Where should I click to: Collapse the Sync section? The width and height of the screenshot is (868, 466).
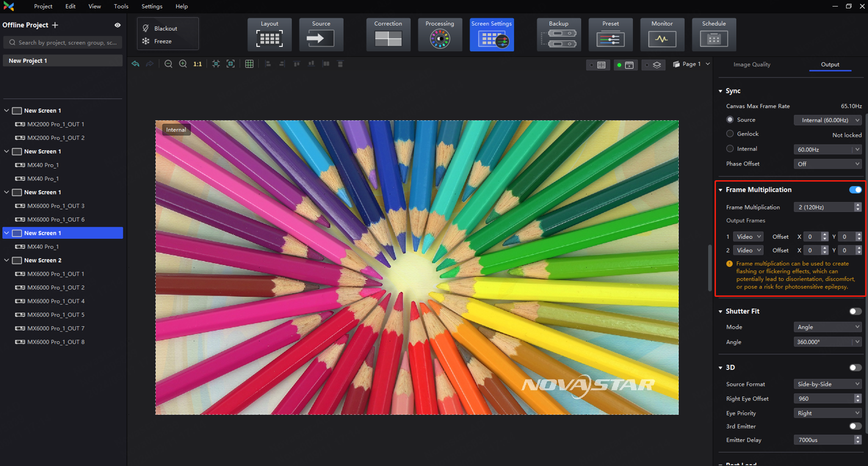720,91
